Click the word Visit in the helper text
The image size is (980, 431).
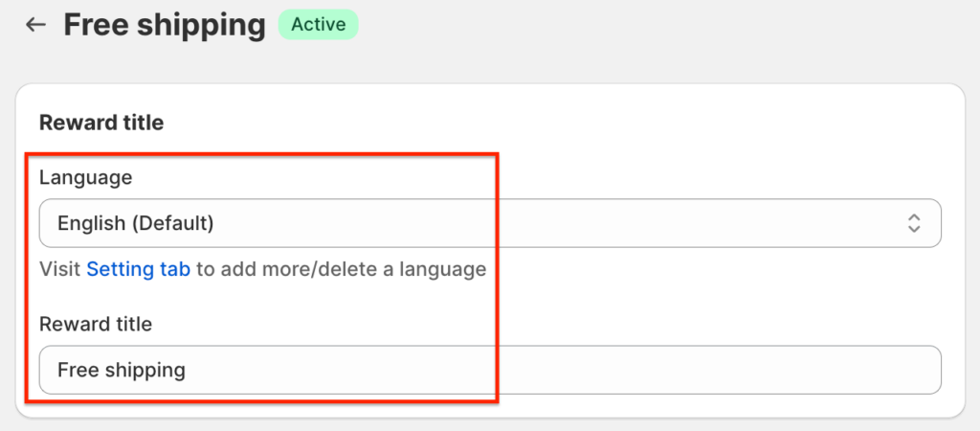pyautogui.click(x=59, y=269)
